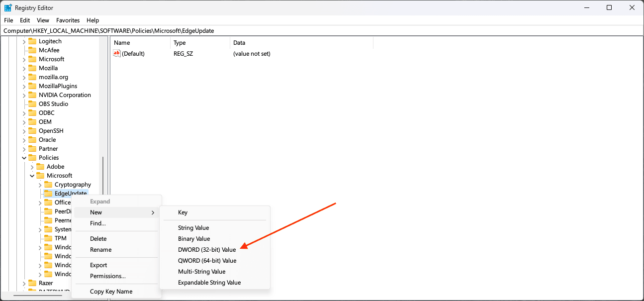The height and width of the screenshot is (301, 644).
Task: Collapse the Policies key
Action: (24, 158)
